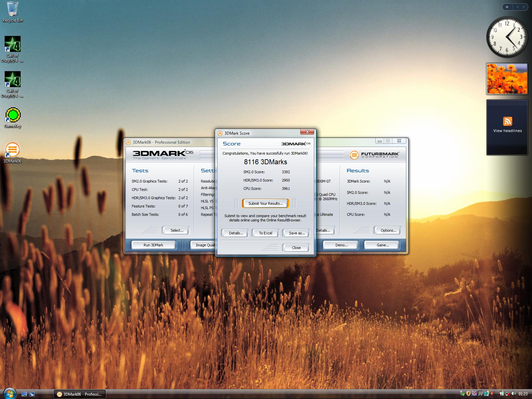532x399 pixels.
Task: Open the volume speaker tray icon
Action: tap(513, 394)
